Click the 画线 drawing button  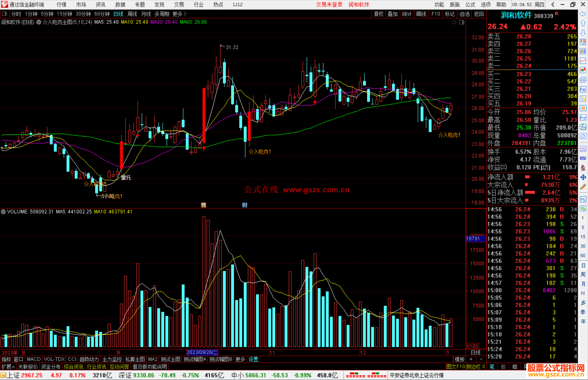[421, 14]
